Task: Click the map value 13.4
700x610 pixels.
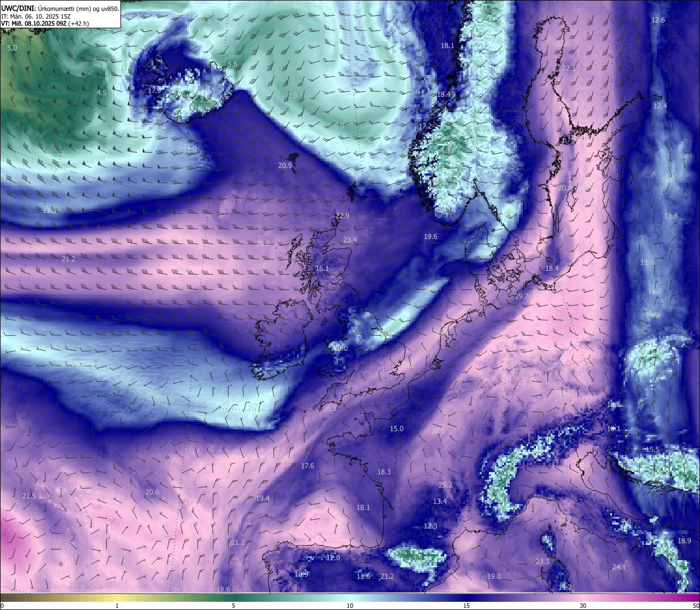Action: (440, 502)
